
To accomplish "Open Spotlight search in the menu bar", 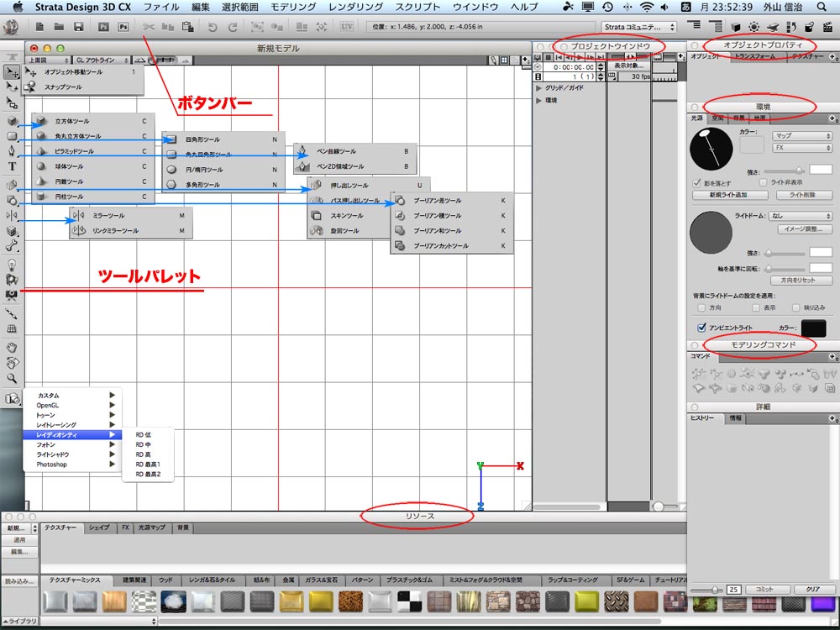I will click(822, 7).
